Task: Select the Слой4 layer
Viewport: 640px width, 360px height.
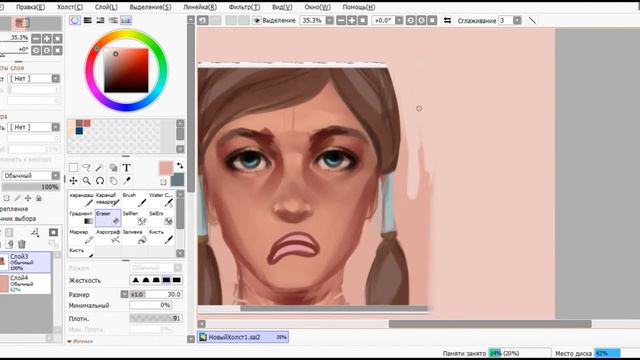Action: (26, 283)
